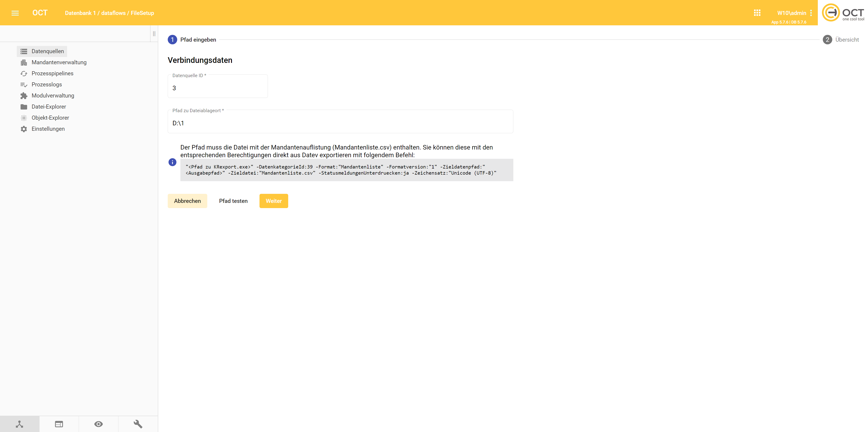
Task: Switch to dataflow tab in bottom bar
Action: (x=19, y=424)
